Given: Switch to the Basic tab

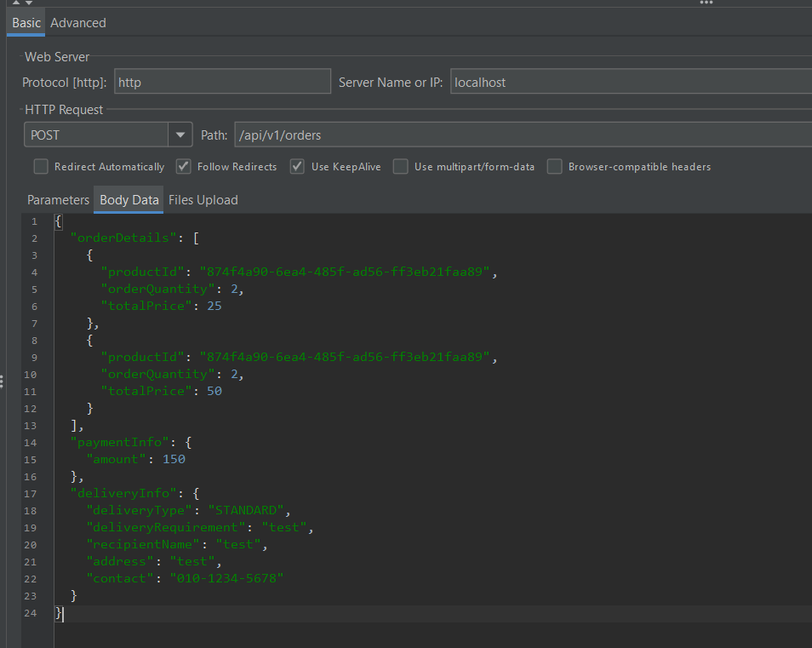Looking at the screenshot, I should [26, 23].
